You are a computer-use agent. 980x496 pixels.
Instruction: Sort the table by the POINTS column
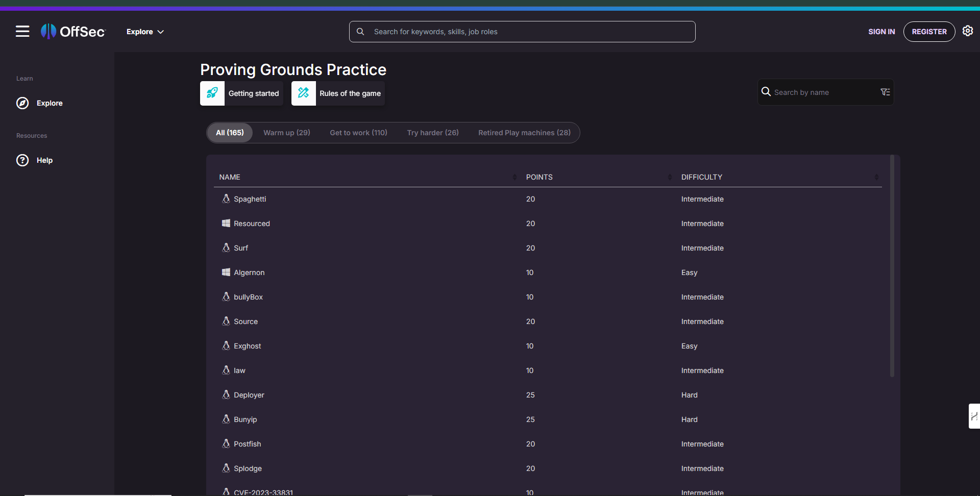pyautogui.click(x=669, y=177)
